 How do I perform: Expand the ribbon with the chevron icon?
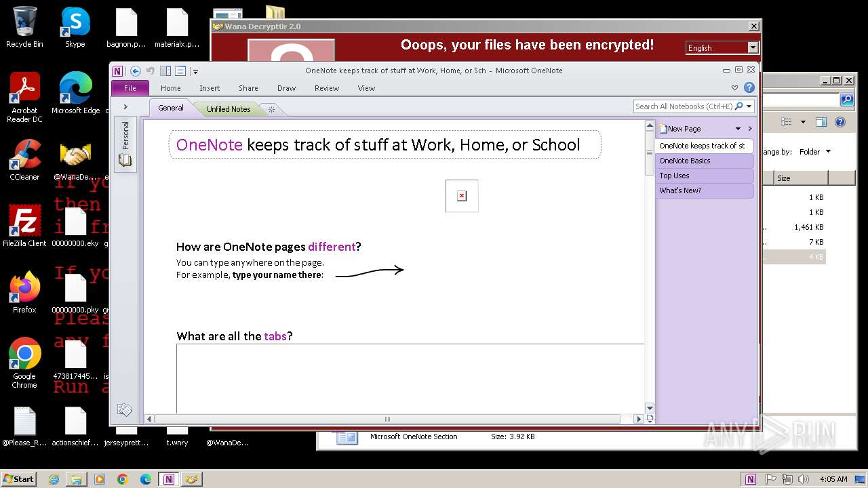coord(734,88)
